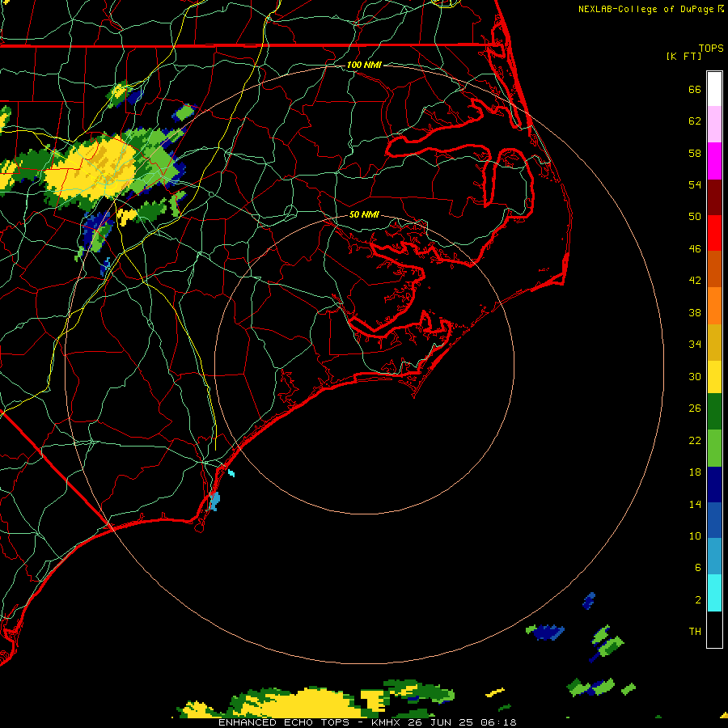This screenshot has height=728, width=728.
Task: Click the yellow 34 K FT legend swatch
Action: click(x=714, y=377)
